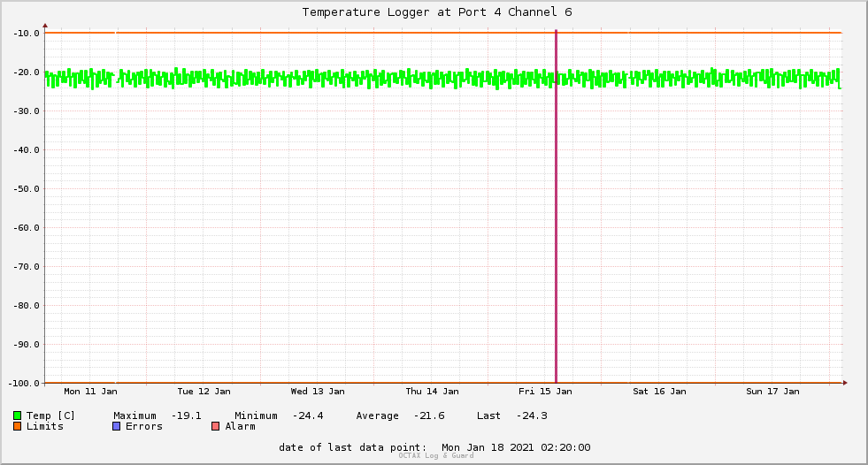Click the -10.0 y-axis label

[26, 34]
